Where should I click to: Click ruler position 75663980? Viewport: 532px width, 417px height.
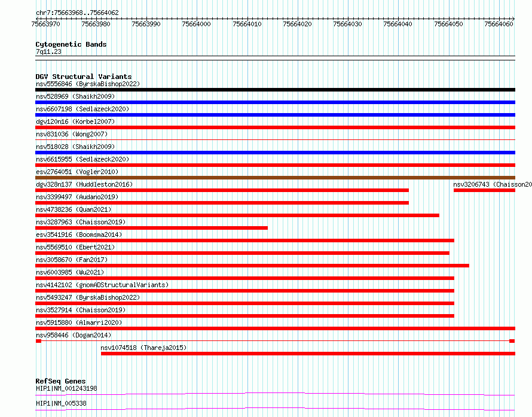[96, 24]
